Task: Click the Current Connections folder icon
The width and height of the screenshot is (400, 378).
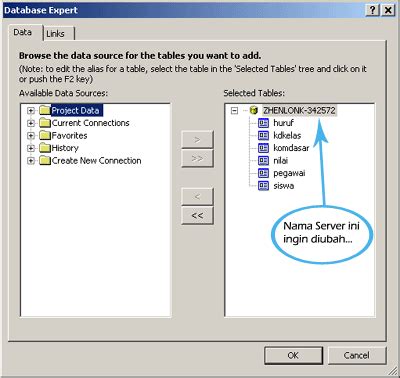Action: (45, 123)
